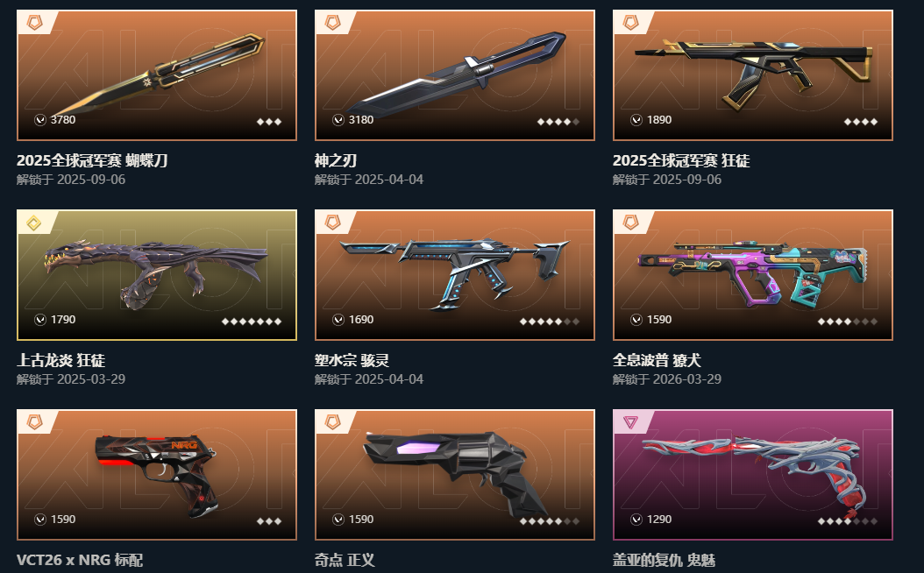
Task: Click the 全息波普 獠犬 title text
Action: click(x=657, y=360)
